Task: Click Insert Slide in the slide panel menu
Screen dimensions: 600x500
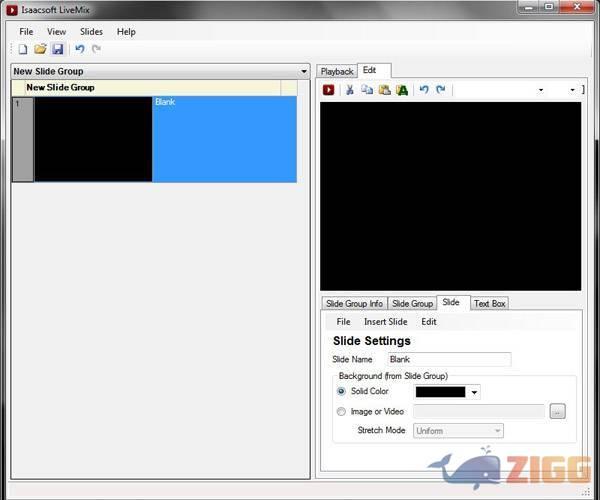Action: [x=385, y=322]
